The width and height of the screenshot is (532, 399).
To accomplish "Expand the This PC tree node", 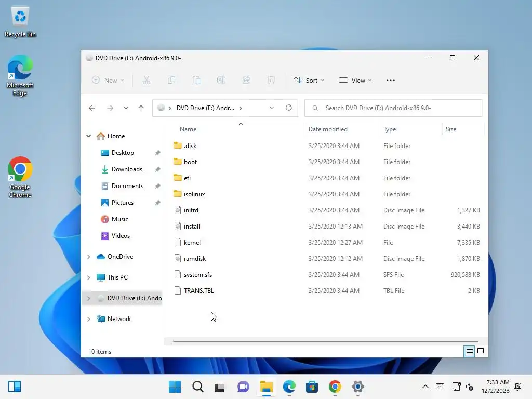I will pos(88,277).
